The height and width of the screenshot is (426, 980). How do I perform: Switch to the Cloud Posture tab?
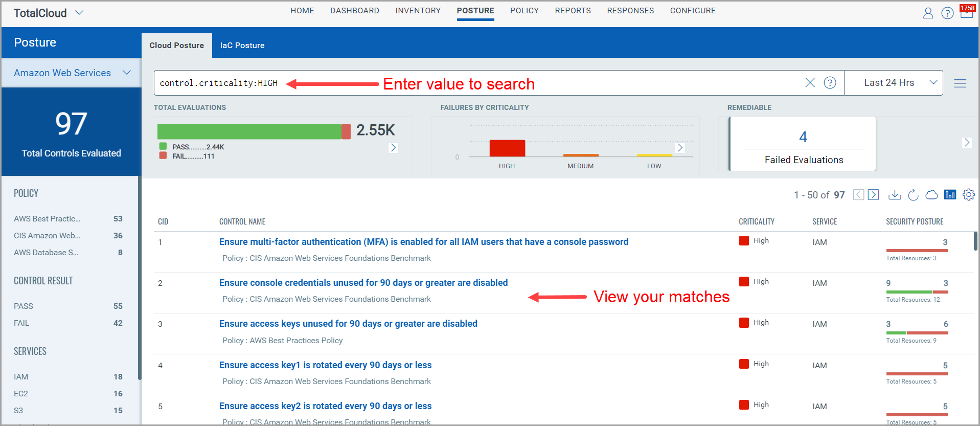tap(176, 46)
